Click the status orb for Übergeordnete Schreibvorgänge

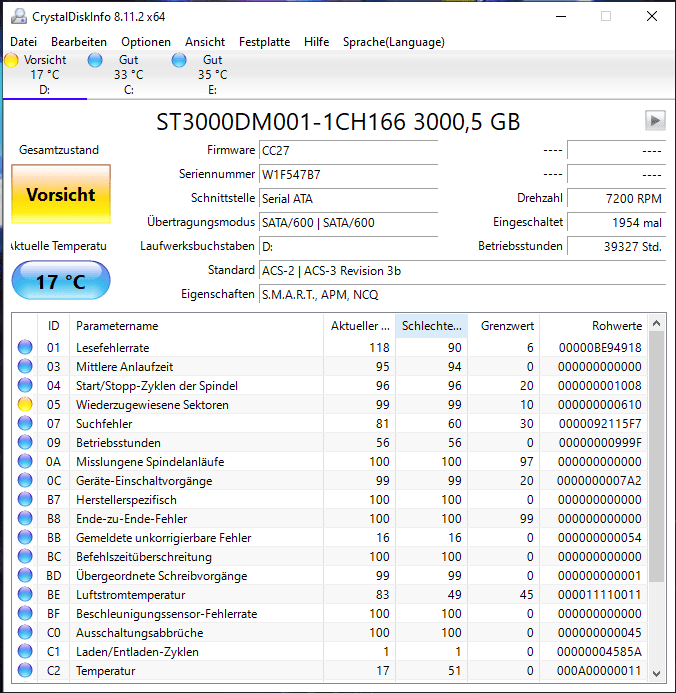pos(25,575)
